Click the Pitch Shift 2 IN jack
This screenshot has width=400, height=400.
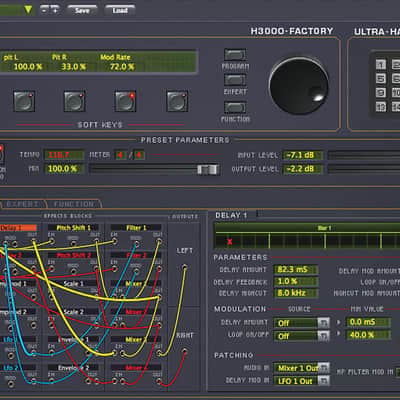coord(52,269)
